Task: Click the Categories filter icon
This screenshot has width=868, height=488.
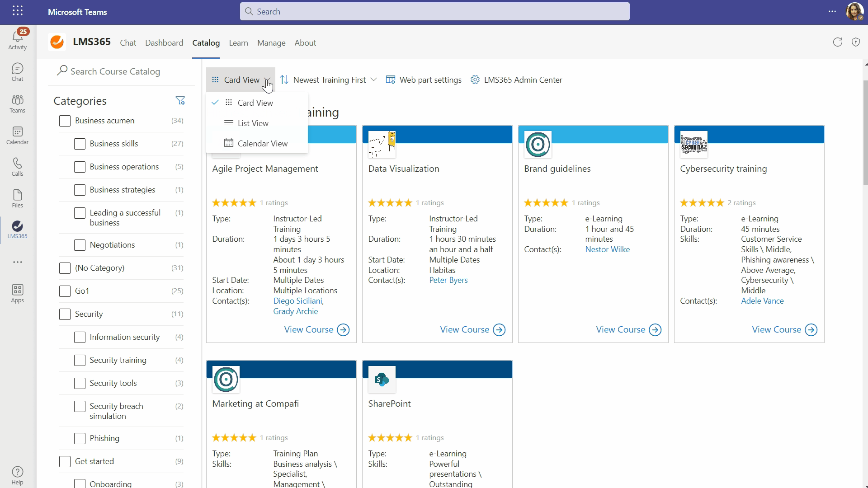Action: tap(180, 100)
